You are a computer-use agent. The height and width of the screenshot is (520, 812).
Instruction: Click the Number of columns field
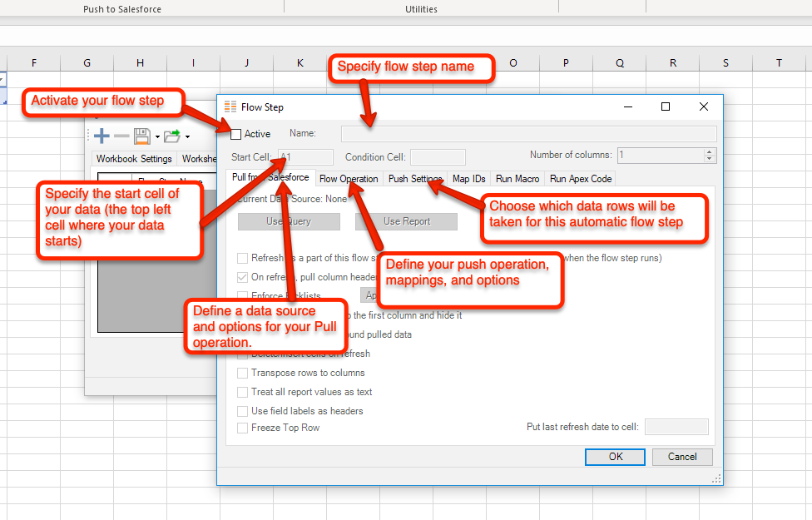pos(661,155)
